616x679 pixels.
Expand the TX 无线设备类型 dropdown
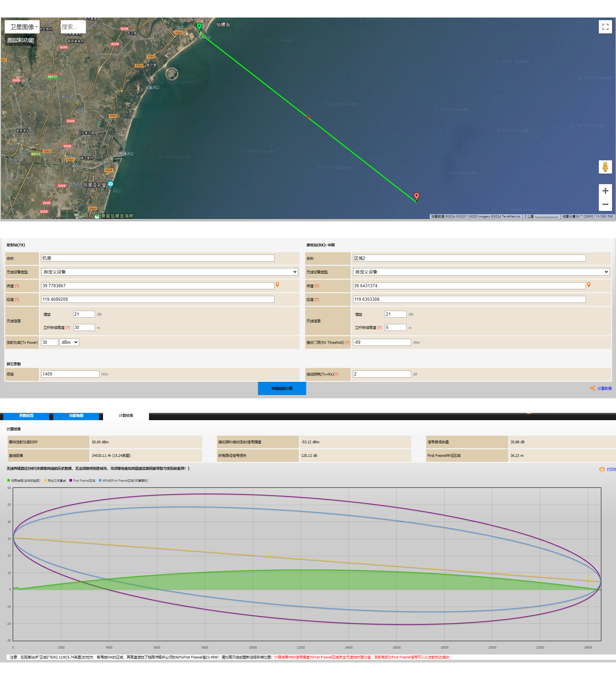(x=169, y=272)
